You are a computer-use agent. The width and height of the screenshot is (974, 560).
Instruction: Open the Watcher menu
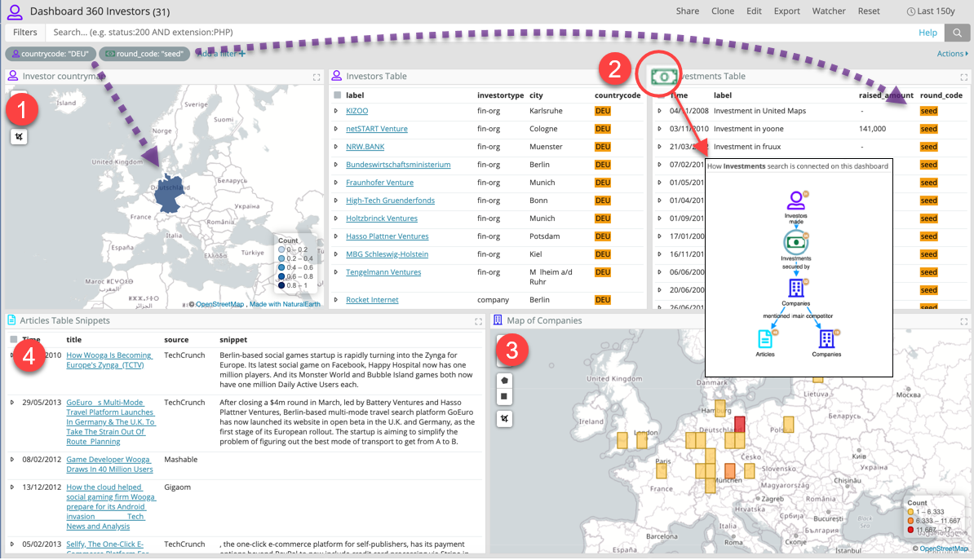829,11
